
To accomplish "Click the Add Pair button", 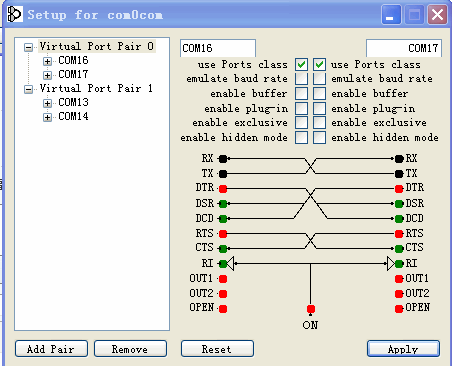I will click(x=51, y=349).
